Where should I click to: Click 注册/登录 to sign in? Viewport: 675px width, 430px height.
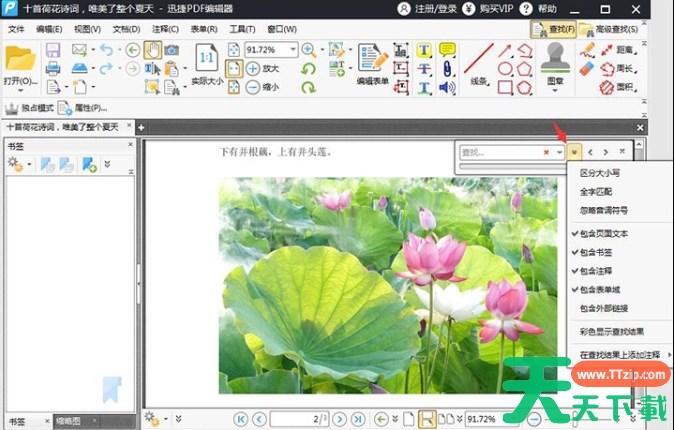[427, 9]
